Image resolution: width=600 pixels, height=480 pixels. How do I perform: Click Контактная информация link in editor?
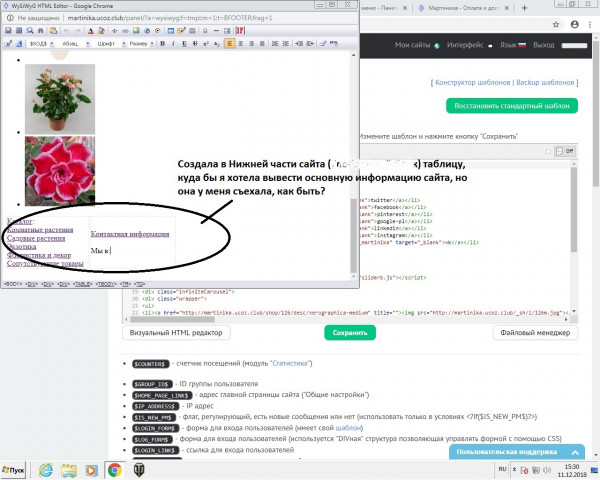pyautogui.click(x=130, y=234)
